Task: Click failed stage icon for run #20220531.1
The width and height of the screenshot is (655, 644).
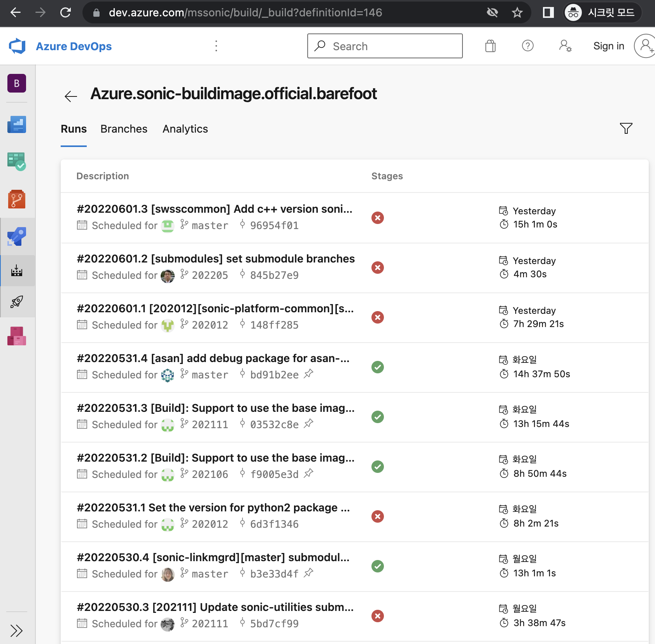Action: 378,516
